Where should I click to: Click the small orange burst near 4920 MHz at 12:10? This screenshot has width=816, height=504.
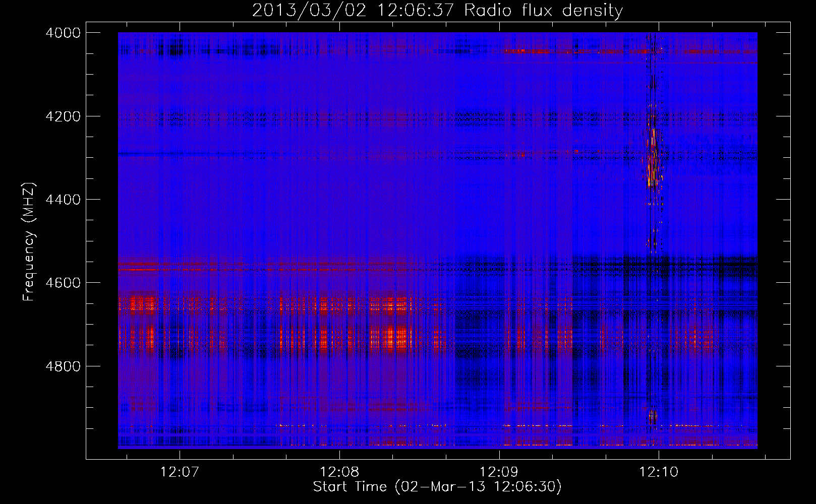(x=653, y=416)
